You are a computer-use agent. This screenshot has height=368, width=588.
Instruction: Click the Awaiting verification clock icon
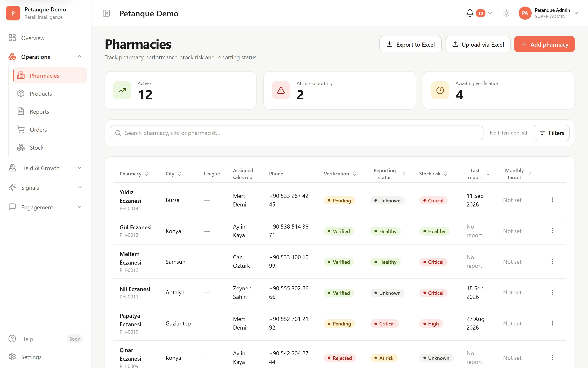pyautogui.click(x=440, y=90)
